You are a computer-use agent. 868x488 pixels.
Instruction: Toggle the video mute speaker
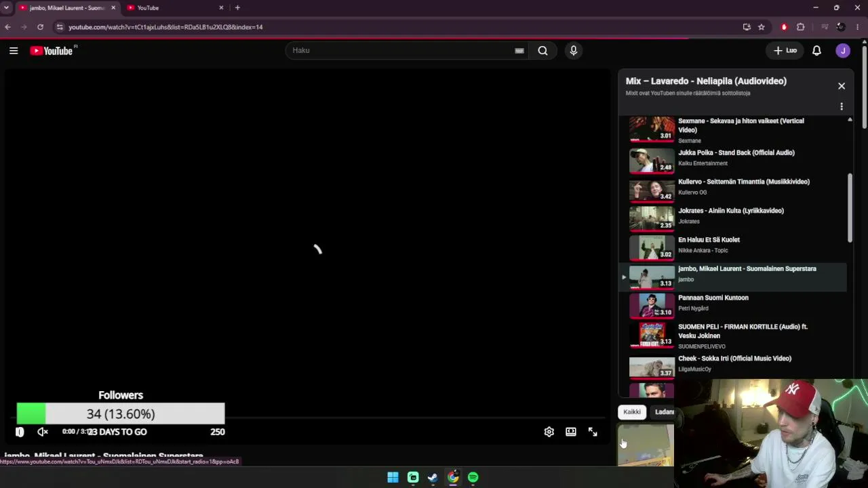coord(43,432)
